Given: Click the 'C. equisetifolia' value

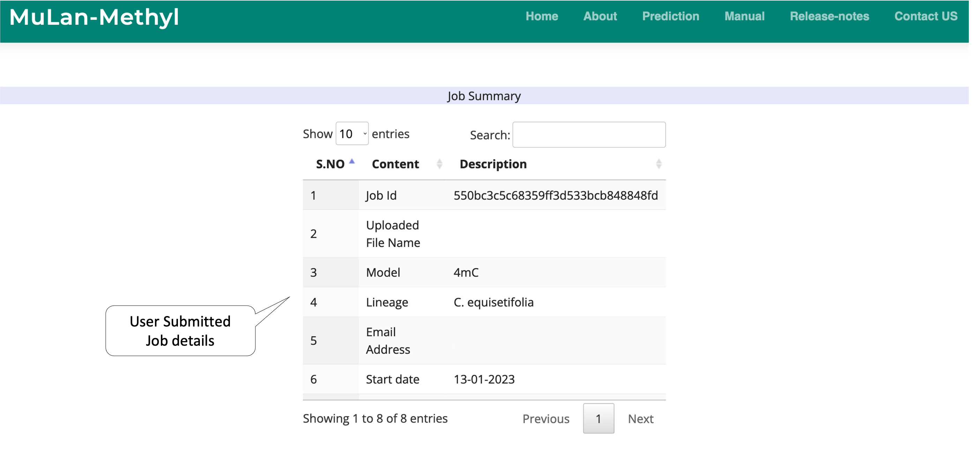Looking at the screenshot, I should coord(493,302).
